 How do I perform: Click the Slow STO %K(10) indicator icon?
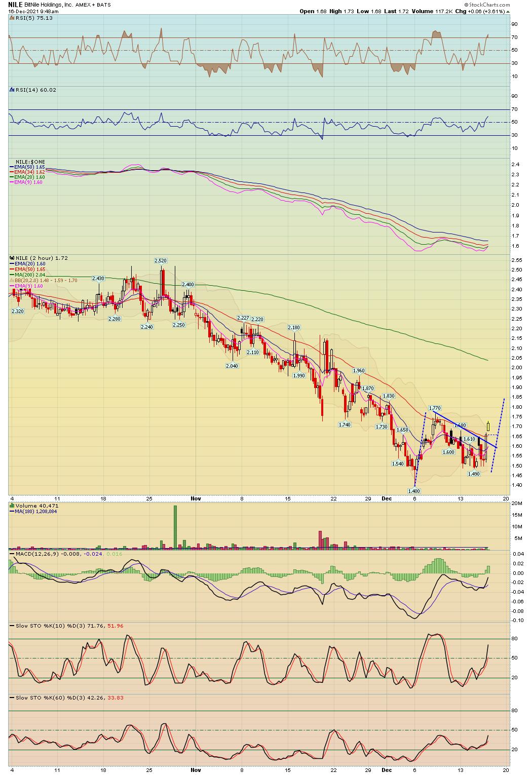point(12,625)
